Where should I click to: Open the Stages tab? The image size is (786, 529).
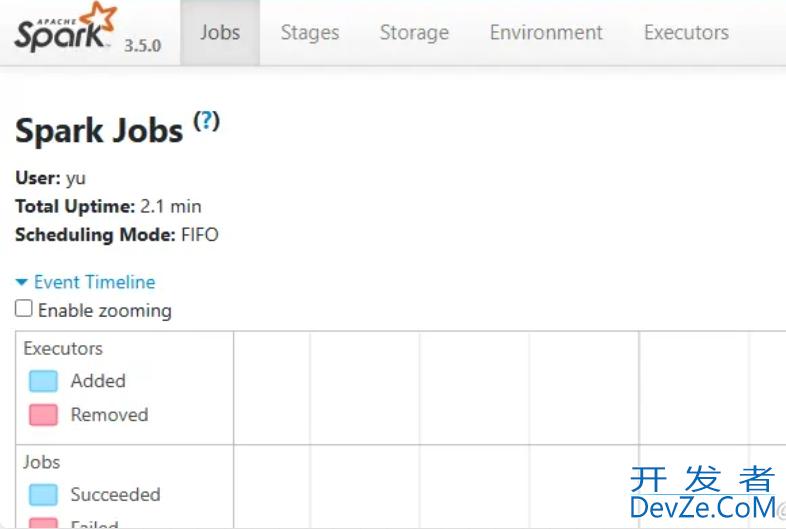click(310, 33)
